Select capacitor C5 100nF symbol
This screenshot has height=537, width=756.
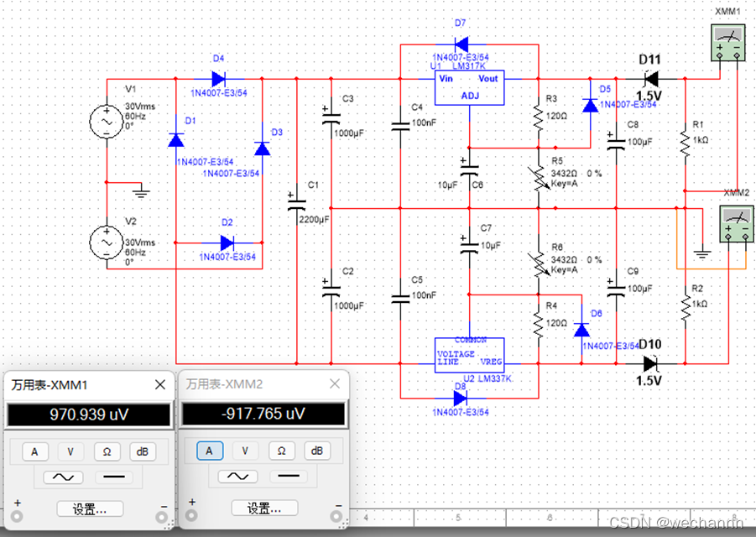(400, 299)
